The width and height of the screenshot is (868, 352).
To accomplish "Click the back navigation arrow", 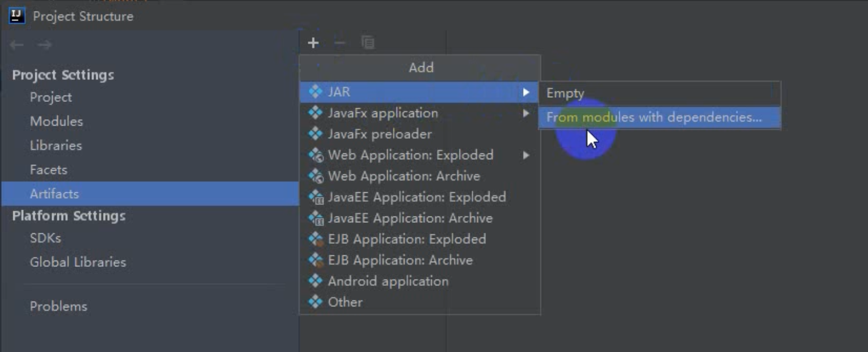I will (17, 45).
